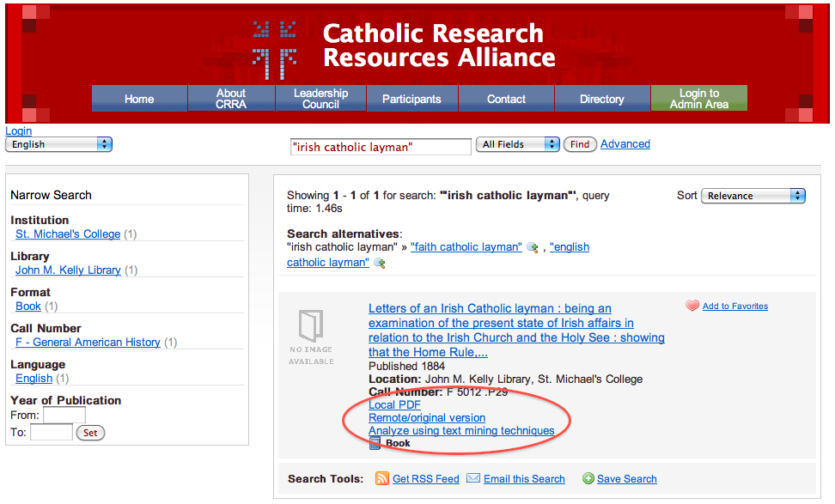Click Analyze using text mining techniques
835x504 pixels.
coord(461,431)
